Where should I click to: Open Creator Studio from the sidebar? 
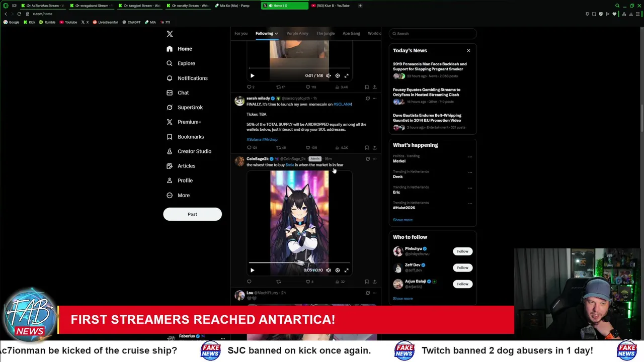point(188,151)
